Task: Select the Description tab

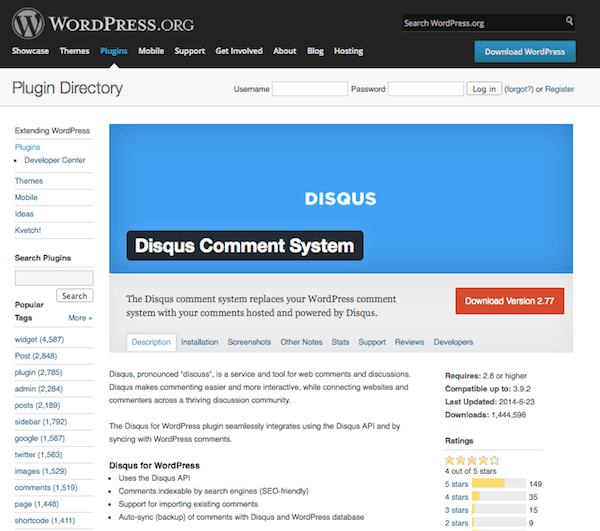Action: [151, 342]
